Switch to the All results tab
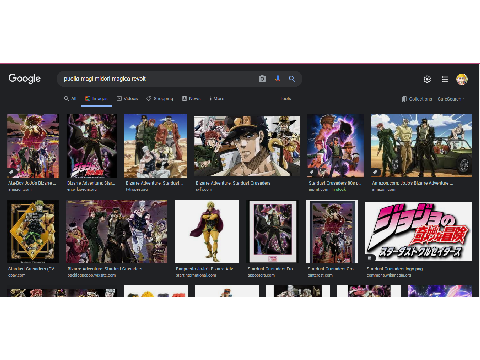This screenshot has height=360, width=480. 70,99
